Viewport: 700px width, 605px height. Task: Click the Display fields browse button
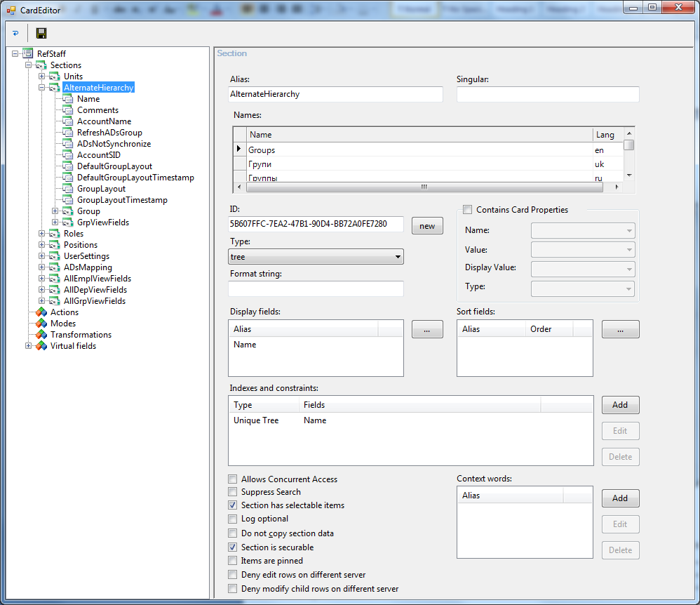pyautogui.click(x=427, y=330)
